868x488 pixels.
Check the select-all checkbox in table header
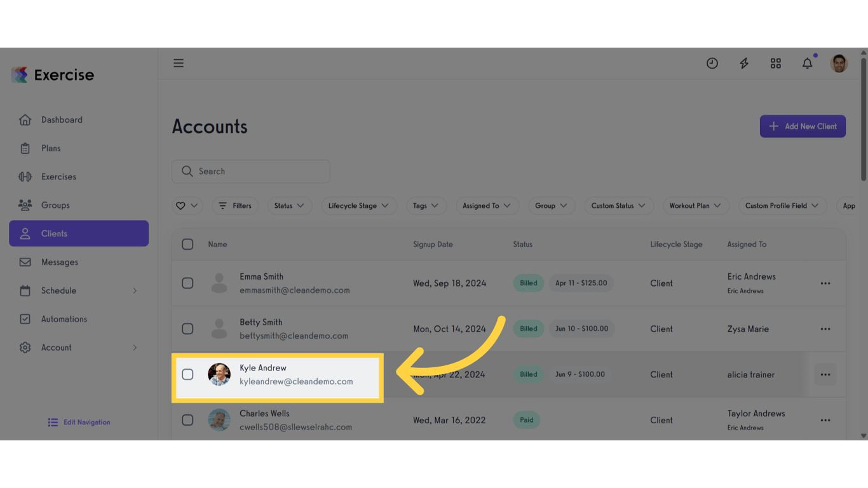click(x=187, y=244)
